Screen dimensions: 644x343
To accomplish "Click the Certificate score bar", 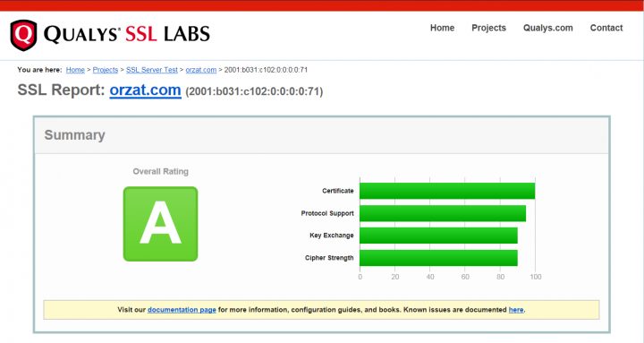I will coord(447,191).
